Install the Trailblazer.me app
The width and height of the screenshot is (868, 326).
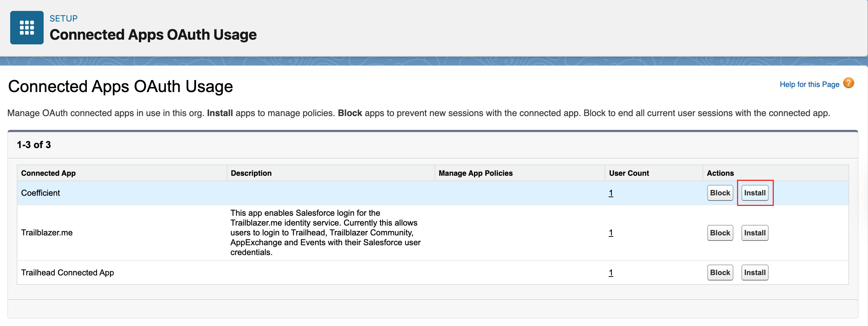click(x=755, y=233)
